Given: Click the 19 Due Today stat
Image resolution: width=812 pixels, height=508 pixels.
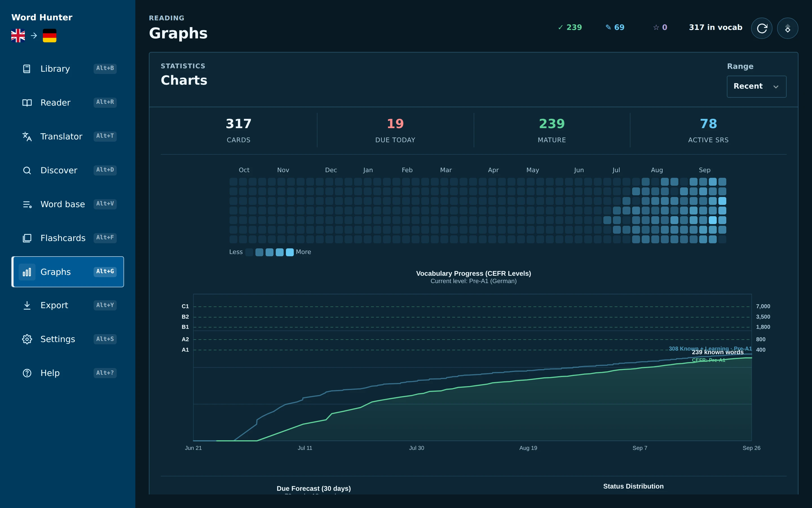Looking at the screenshot, I should (395, 130).
